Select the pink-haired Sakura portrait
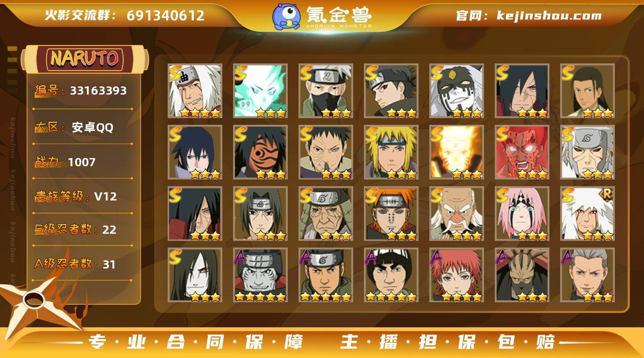Image resolution: width=644 pixels, height=358 pixels. [x=522, y=213]
